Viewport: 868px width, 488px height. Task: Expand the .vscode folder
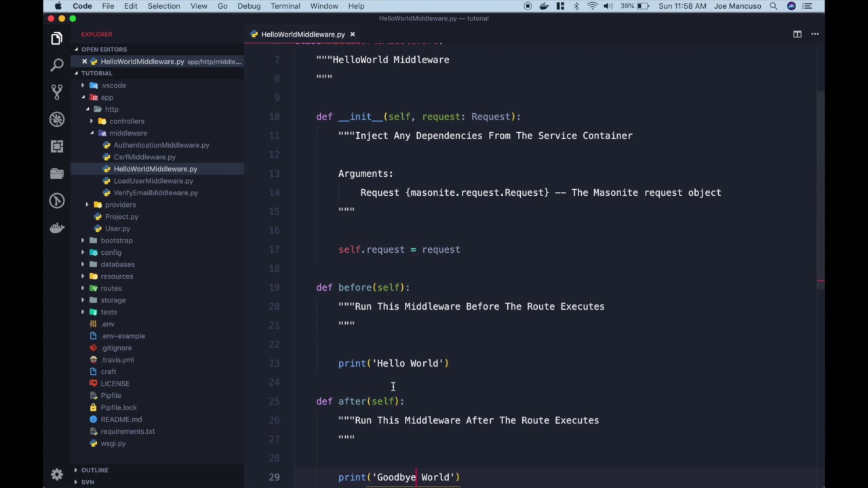tap(113, 85)
